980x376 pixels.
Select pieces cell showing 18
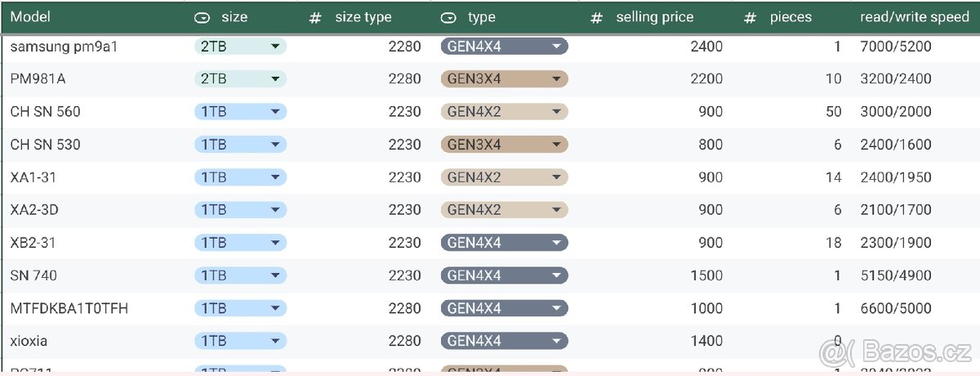(791, 243)
